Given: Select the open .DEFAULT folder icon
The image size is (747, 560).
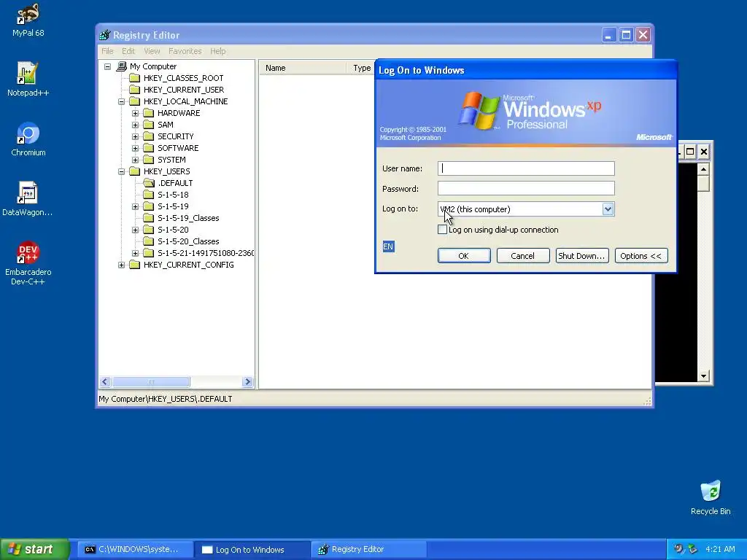Looking at the screenshot, I should [x=149, y=183].
